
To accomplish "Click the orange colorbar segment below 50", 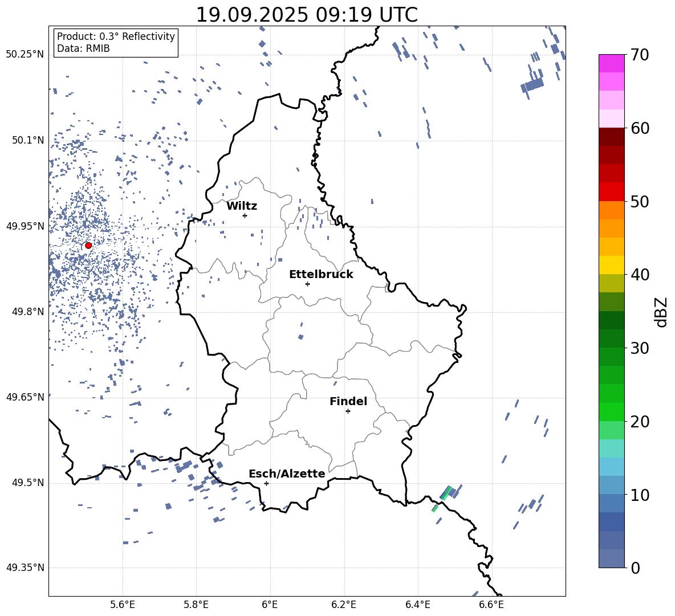I will coord(611,210).
